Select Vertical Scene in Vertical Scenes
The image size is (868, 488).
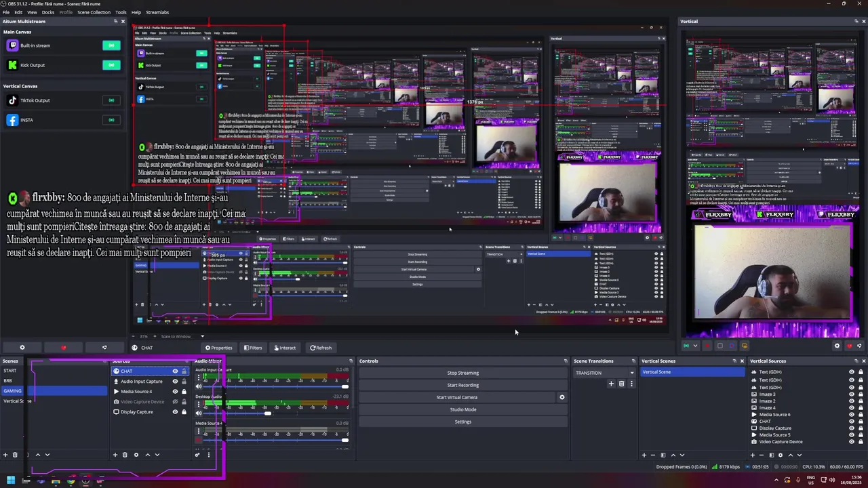pyautogui.click(x=692, y=372)
